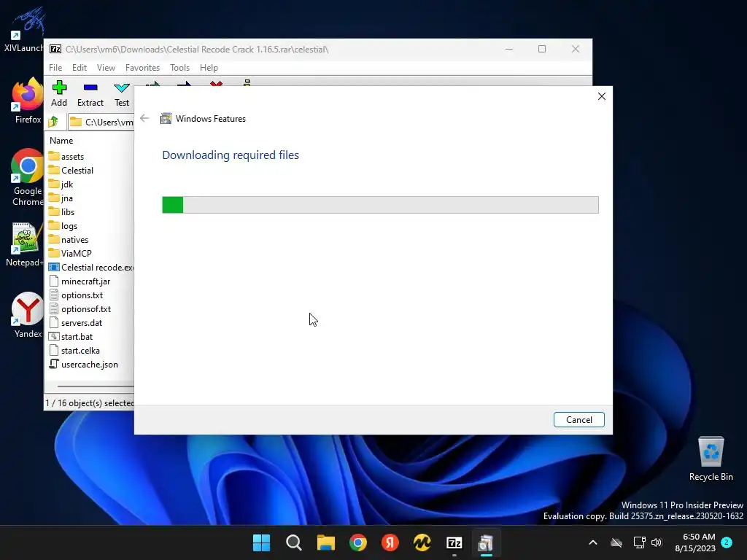Click the Add toolbar icon in 7-Zip
This screenshot has height=560, width=747.
[59, 93]
